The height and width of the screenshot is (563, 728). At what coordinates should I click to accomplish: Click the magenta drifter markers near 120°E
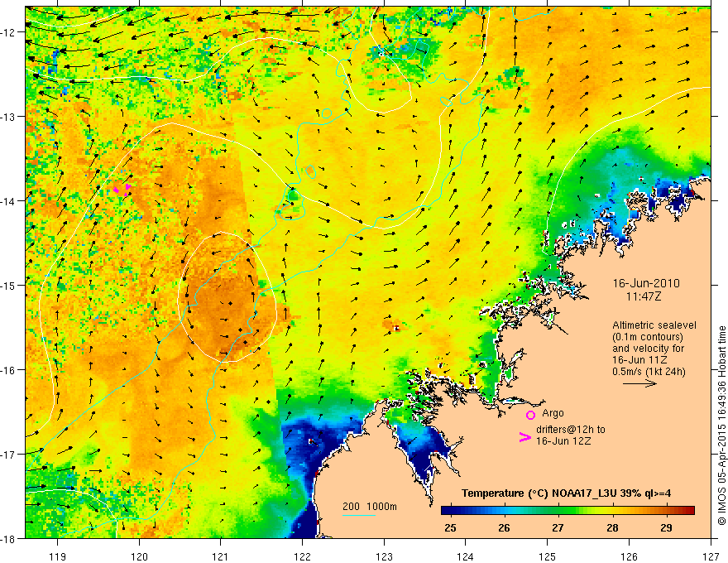[122, 190]
